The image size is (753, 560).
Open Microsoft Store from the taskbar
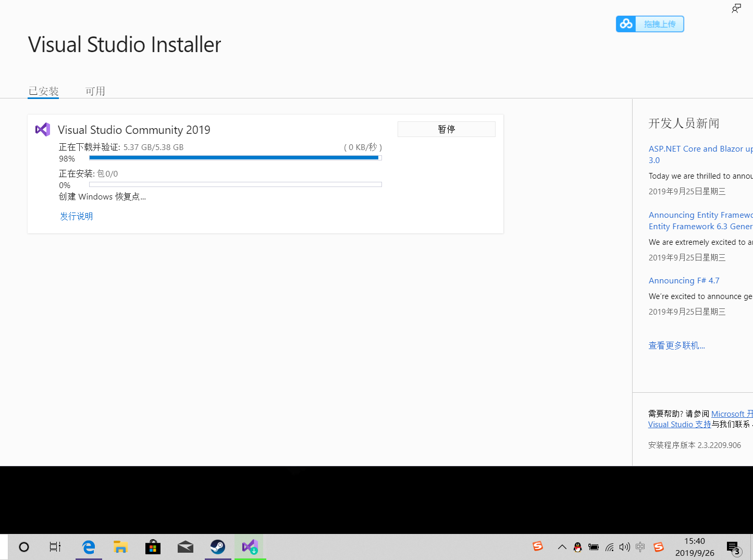(153, 547)
